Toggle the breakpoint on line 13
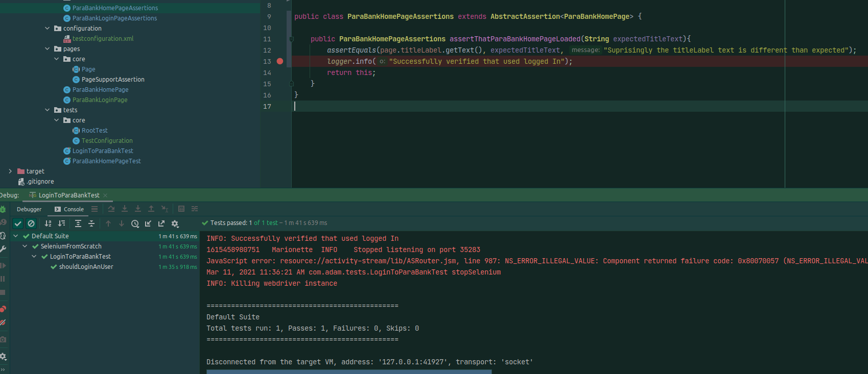Viewport: 868px width, 374px height. (280, 61)
